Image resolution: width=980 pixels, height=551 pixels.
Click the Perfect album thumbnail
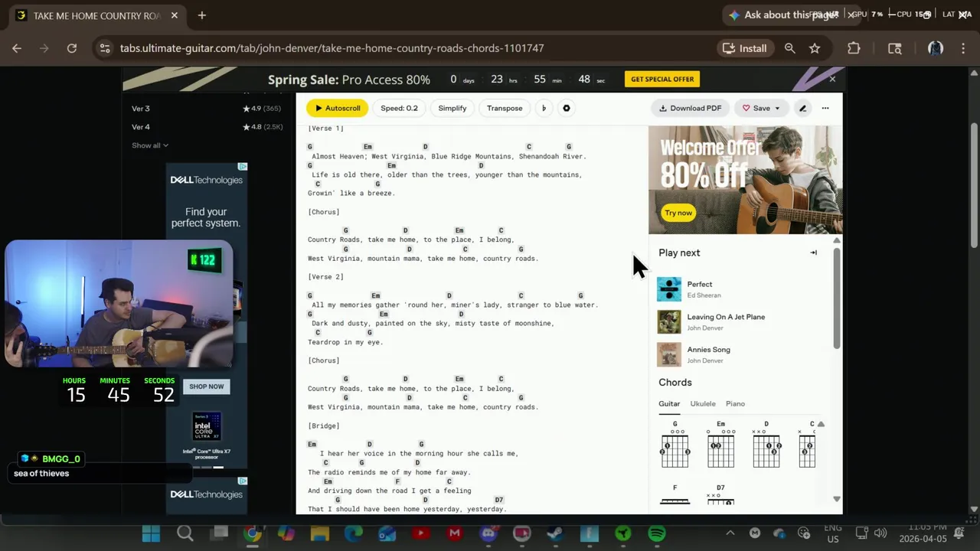coord(669,289)
